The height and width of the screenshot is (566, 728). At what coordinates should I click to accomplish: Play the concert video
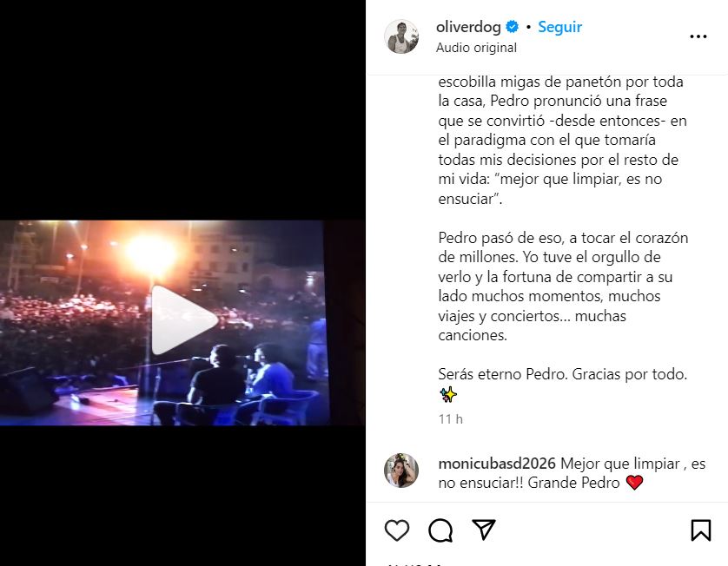pyautogui.click(x=184, y=320)
